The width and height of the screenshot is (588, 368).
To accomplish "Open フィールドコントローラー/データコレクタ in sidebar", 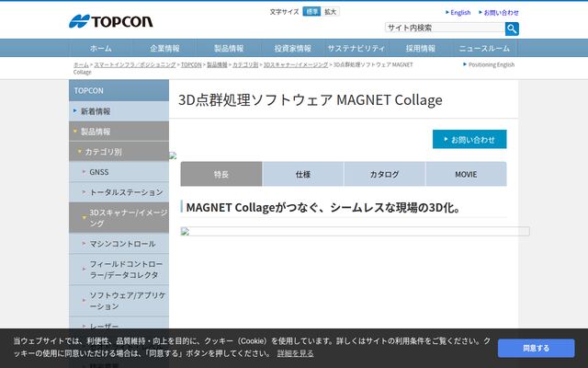I will [119, 270].
